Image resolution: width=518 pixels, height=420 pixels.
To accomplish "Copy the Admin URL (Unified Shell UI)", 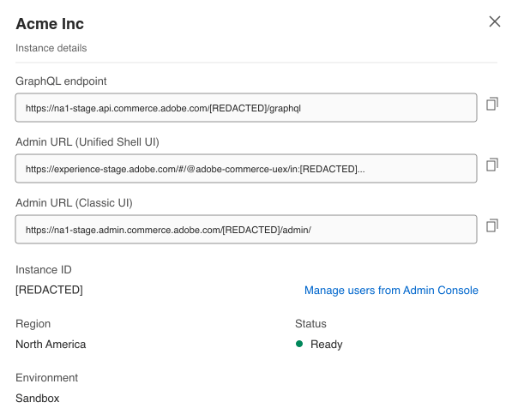I will tap(492, 165).
